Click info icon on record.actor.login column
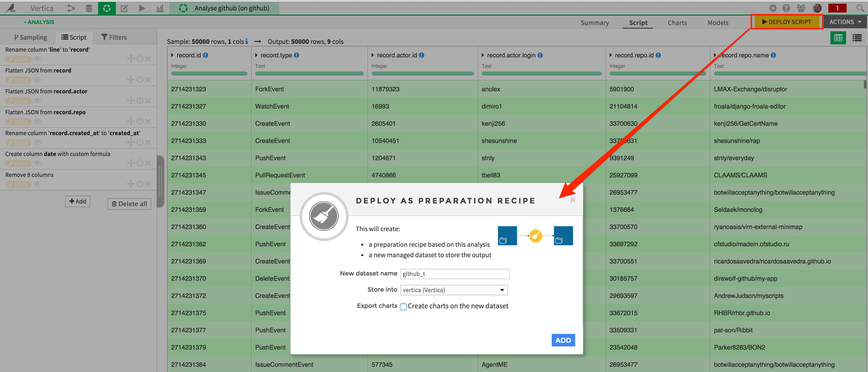 [540, 55]
